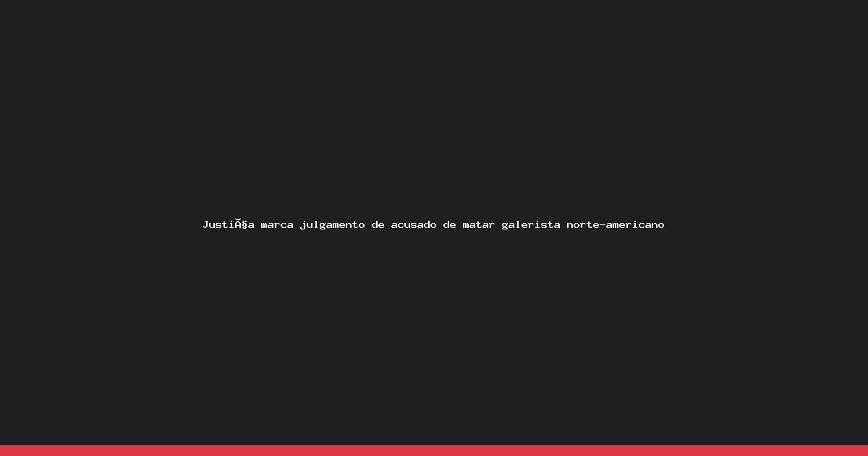Click the capital "J" starting the headline
Screen dimensions: 868x456
click(205, 224)
